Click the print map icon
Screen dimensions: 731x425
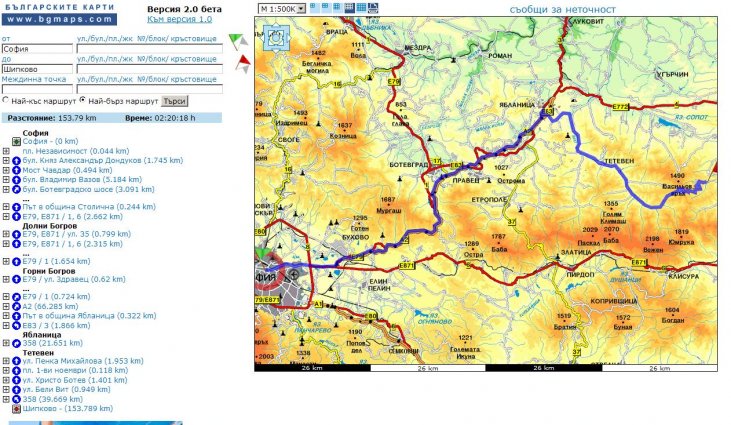(373, 8)
